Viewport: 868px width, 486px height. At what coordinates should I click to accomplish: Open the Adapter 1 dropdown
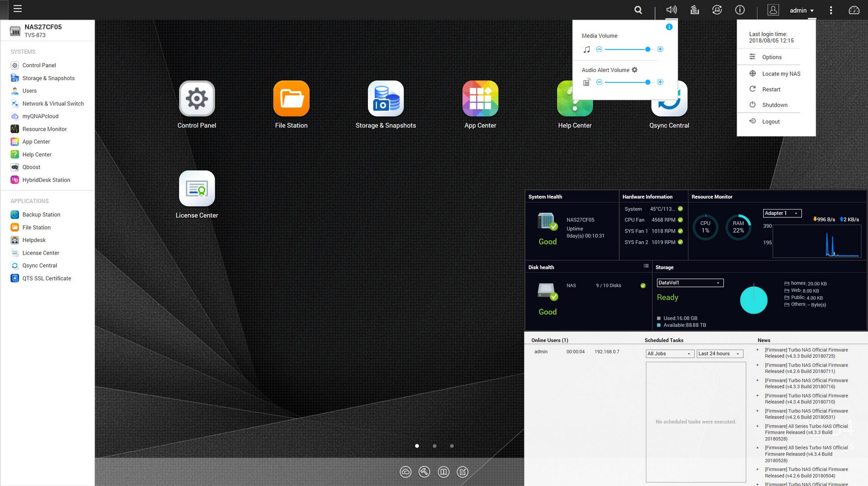pyautogui.click(x=782, y=213)
